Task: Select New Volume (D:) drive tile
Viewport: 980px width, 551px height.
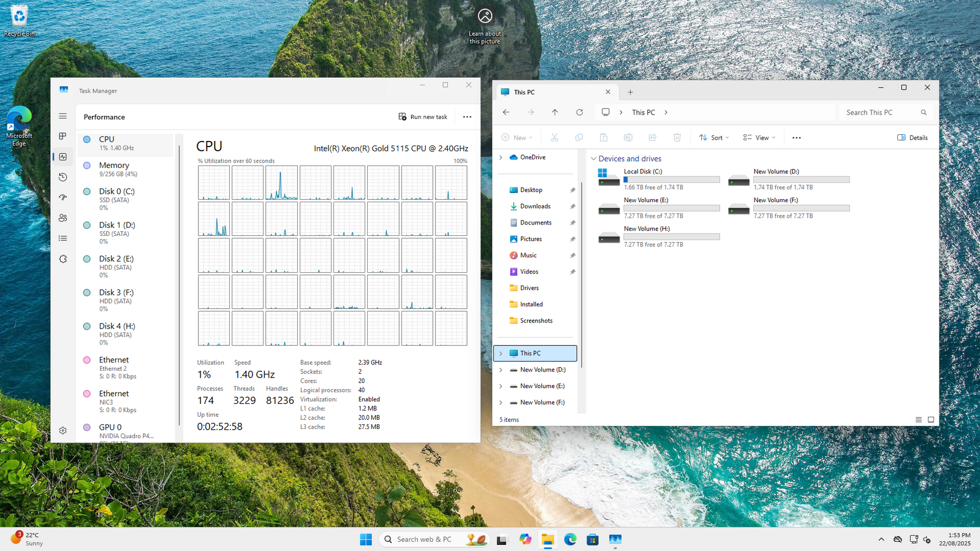Action: pos(789,179)
